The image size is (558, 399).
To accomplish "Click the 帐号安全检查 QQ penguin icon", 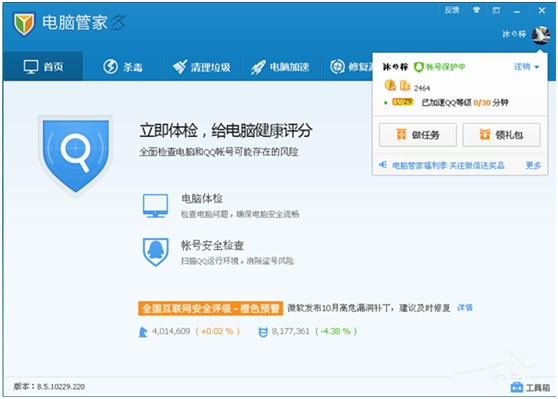I will [x=156, y=252].
